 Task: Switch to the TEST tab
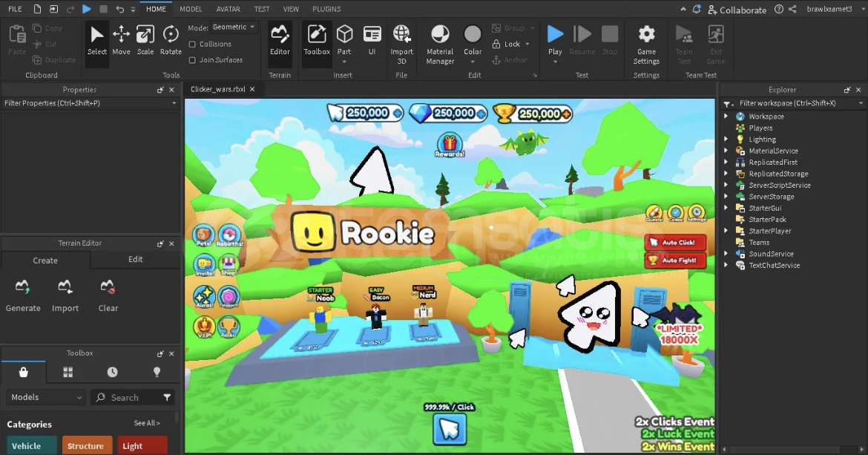pos(261,10)
